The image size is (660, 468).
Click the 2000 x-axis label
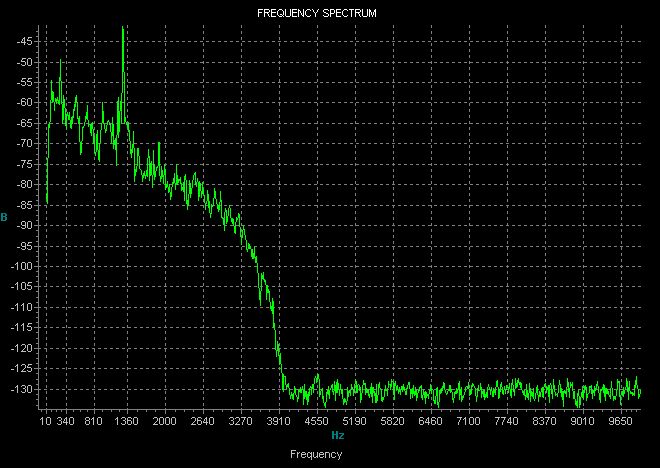165,421
